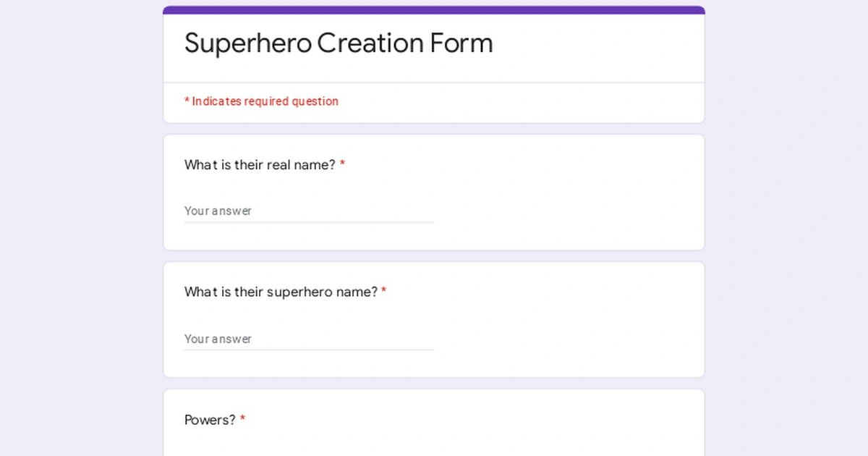The width and height of the screenshot is (868, 456).
Task: Select the Powers question card
Action: coord(434,427)
